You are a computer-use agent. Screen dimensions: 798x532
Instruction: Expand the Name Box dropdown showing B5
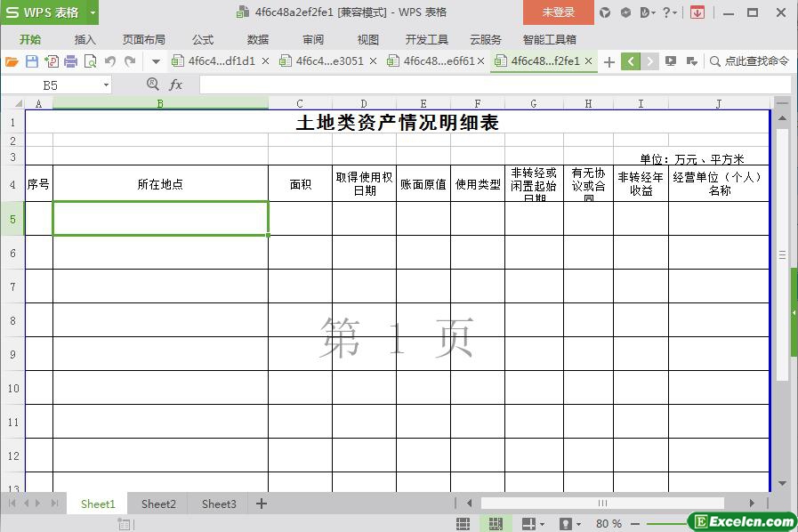pyautogui.click(x=107, y=85)
